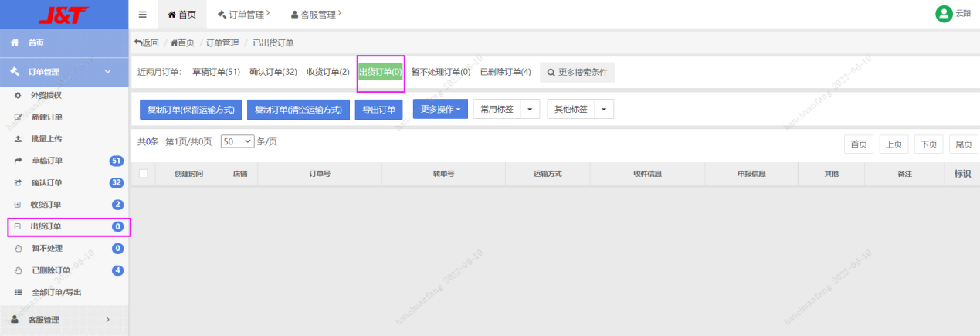Image resolution: width=980 pixels, height=336 pixels.
Task: Click the 常用标签 button
Action: click(497, 110)
